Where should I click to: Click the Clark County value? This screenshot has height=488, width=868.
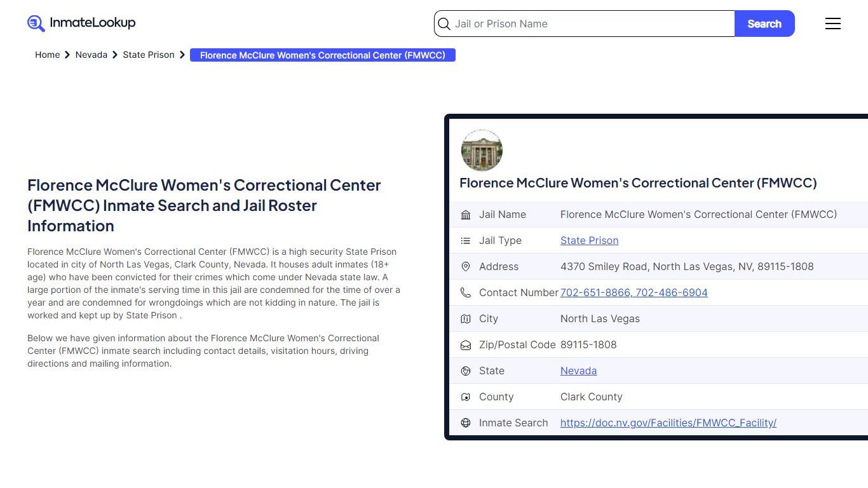pos(591,396)
